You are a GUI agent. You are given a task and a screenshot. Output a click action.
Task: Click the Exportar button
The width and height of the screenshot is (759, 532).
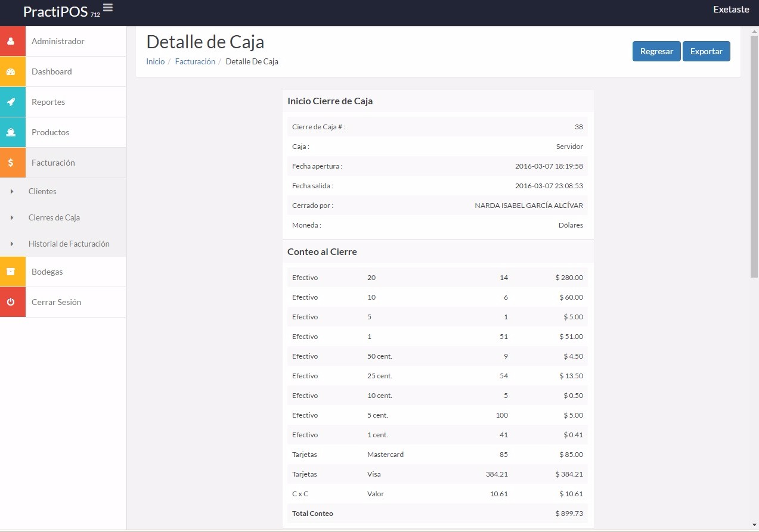coord(707,51)
